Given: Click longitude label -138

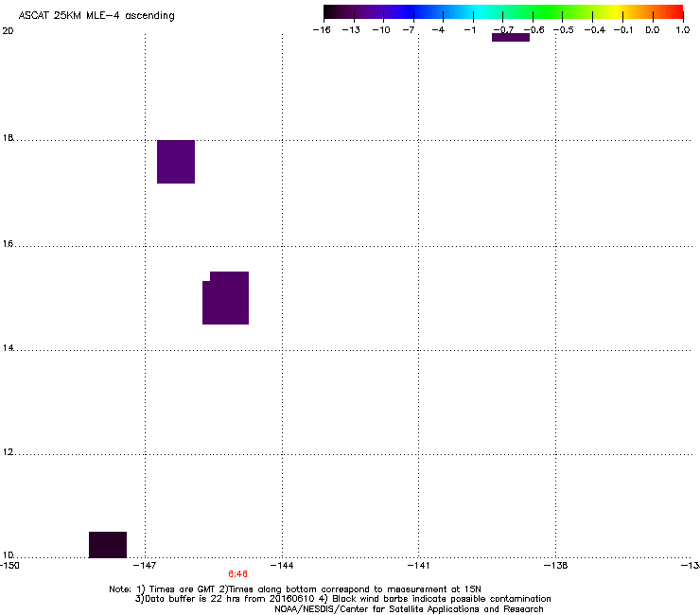Looking at the screenshot, I should pyautogui.click(x=556, y=566).
